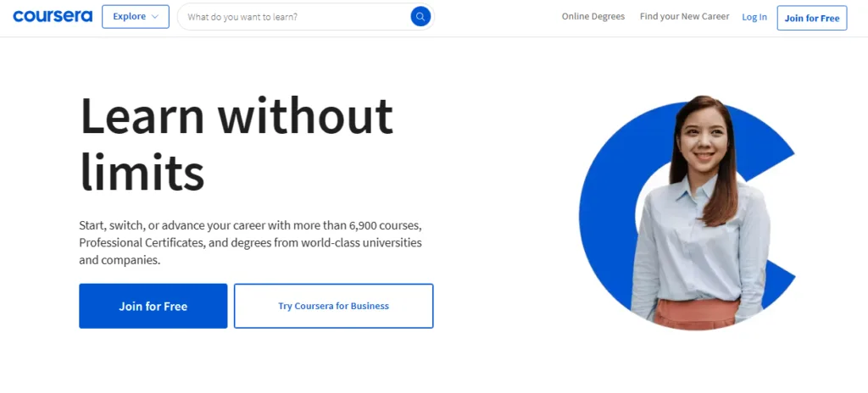Click the Log In link
The image size is (868, 393).
click(754, 17)
